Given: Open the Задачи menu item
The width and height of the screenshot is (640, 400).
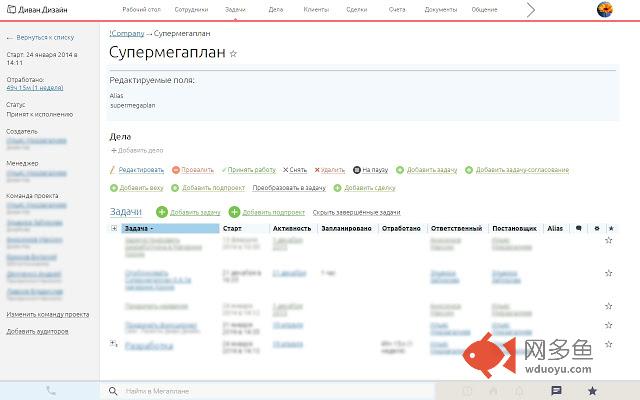Looking at the screenshot, I should coord(235,9).
